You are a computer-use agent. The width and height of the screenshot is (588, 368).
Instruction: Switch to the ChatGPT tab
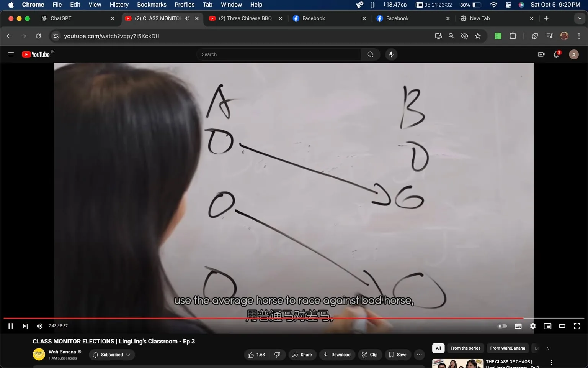[x=61, y=18]
